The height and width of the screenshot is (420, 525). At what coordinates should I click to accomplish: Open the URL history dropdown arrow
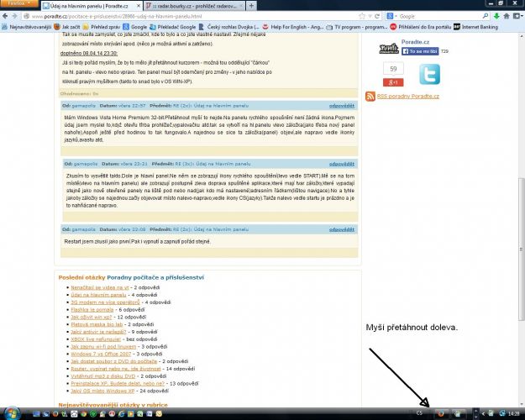pyautogui.click(x=370, y=16)
